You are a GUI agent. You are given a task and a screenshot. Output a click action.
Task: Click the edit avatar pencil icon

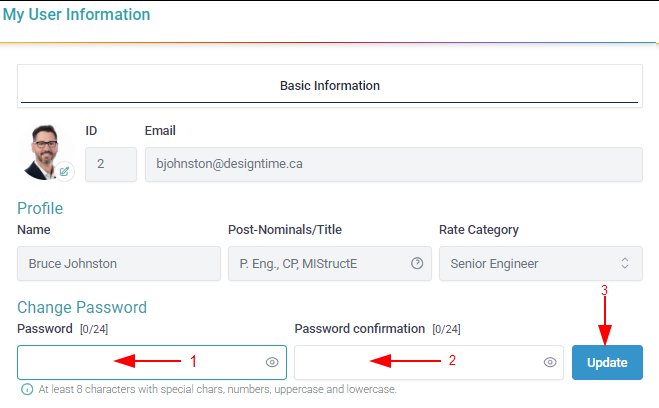point(64,171)
